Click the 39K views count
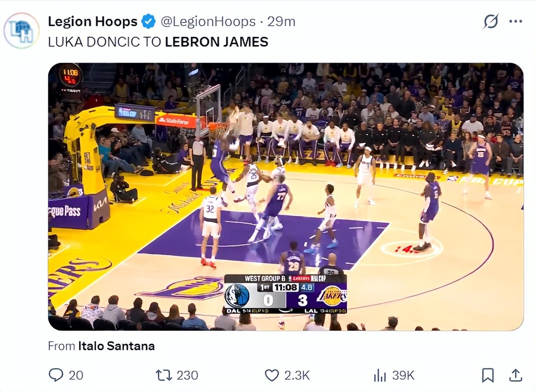535x392 pixels. tap(403, 375)
